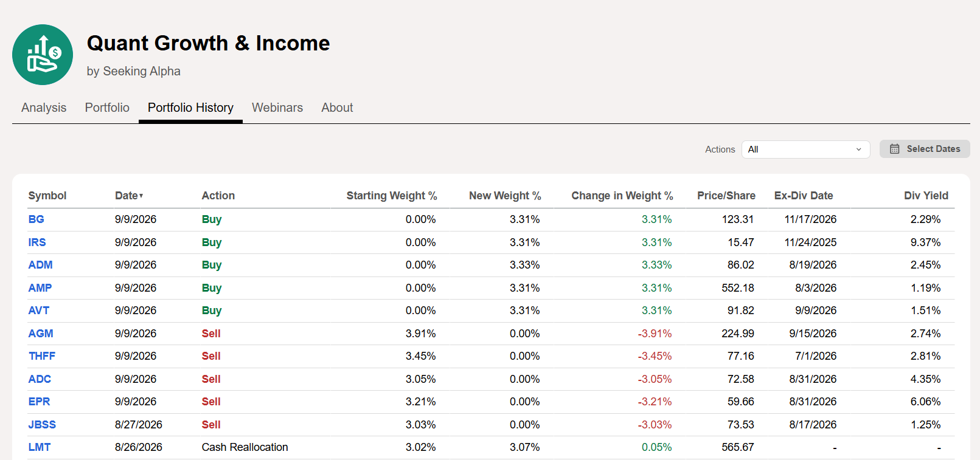Select the Portfolio History tab

click(x=190, y=108)
